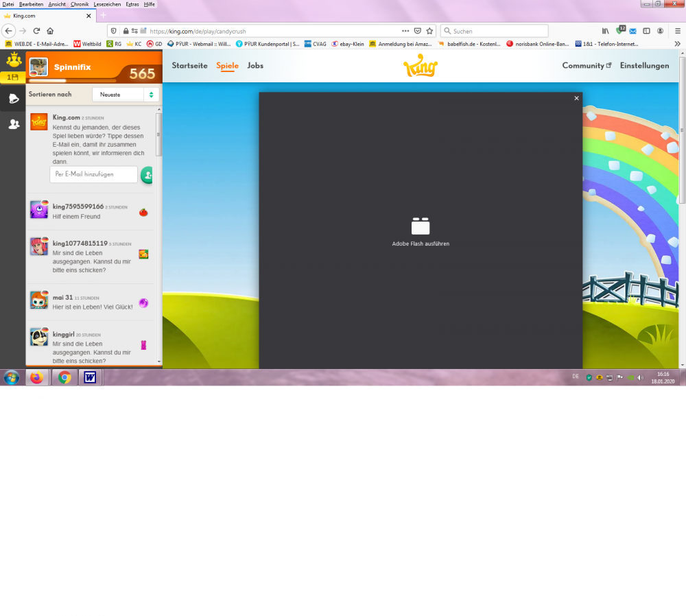The width and height of the screenshot is (686, 616).
Task: Accept the purple candy life from mai 31
Action: point(143,303)
